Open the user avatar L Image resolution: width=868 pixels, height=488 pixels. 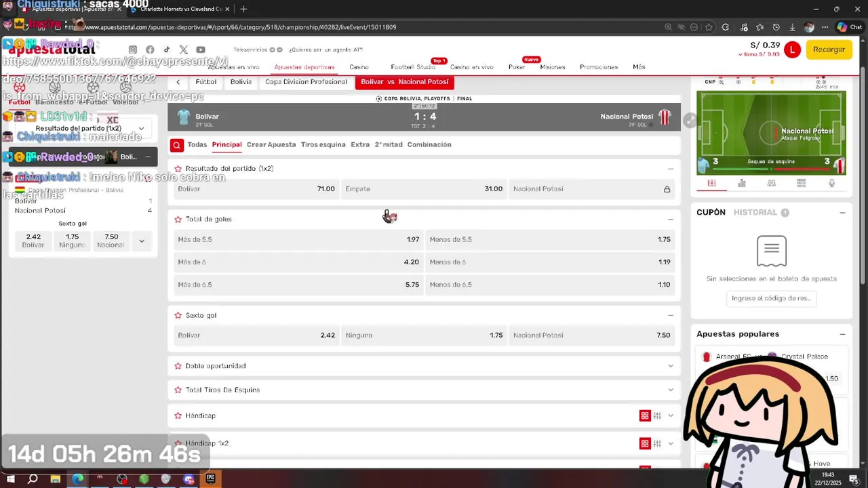click(792, 49)
